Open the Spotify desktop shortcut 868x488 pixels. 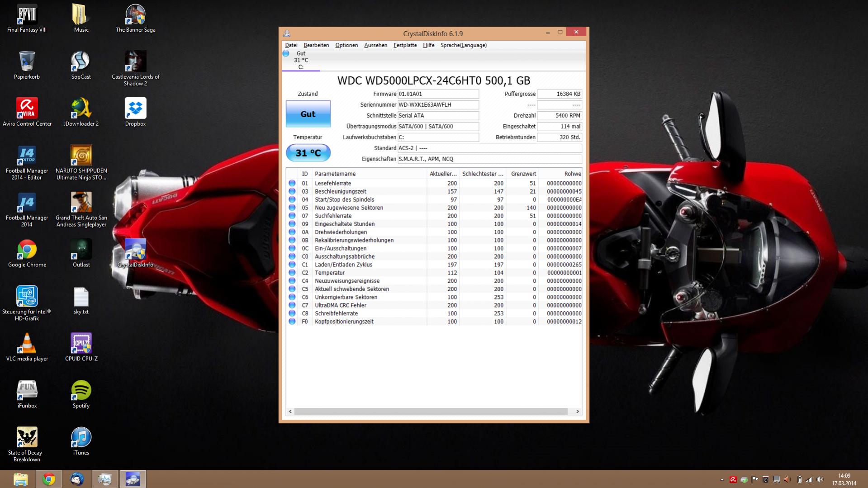click(81, 394)
